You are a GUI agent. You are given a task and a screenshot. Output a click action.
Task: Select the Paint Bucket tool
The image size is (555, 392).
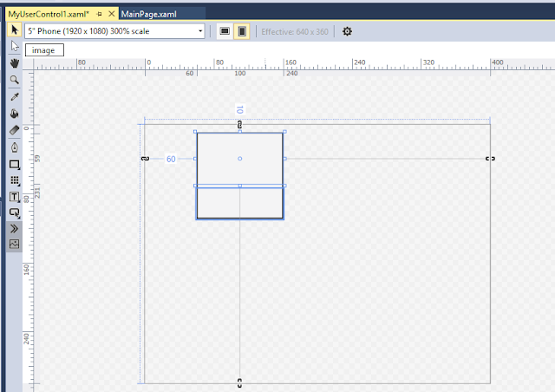15,114
